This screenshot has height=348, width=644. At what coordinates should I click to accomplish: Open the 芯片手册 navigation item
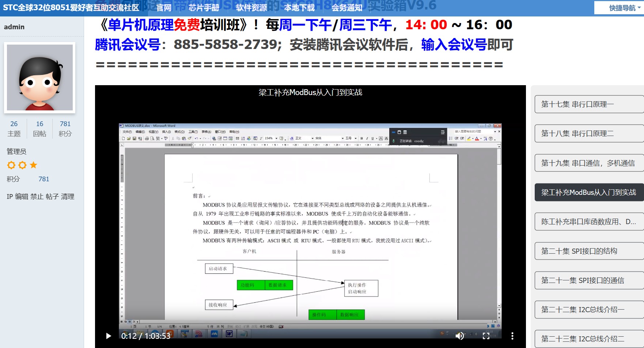(x=204, y=8)
